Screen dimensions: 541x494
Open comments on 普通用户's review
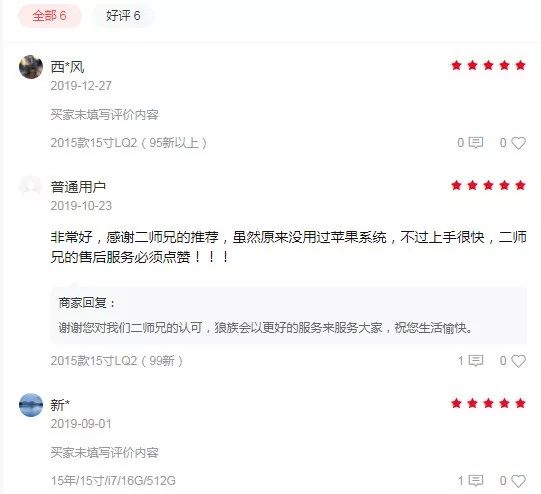pyautogui.click(x=477, y=360)
